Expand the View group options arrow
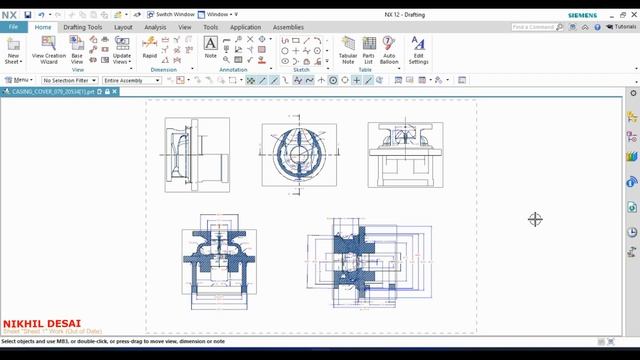Image resolution: width=640 pixels, height=360 pixels. [x=131, y=69]
